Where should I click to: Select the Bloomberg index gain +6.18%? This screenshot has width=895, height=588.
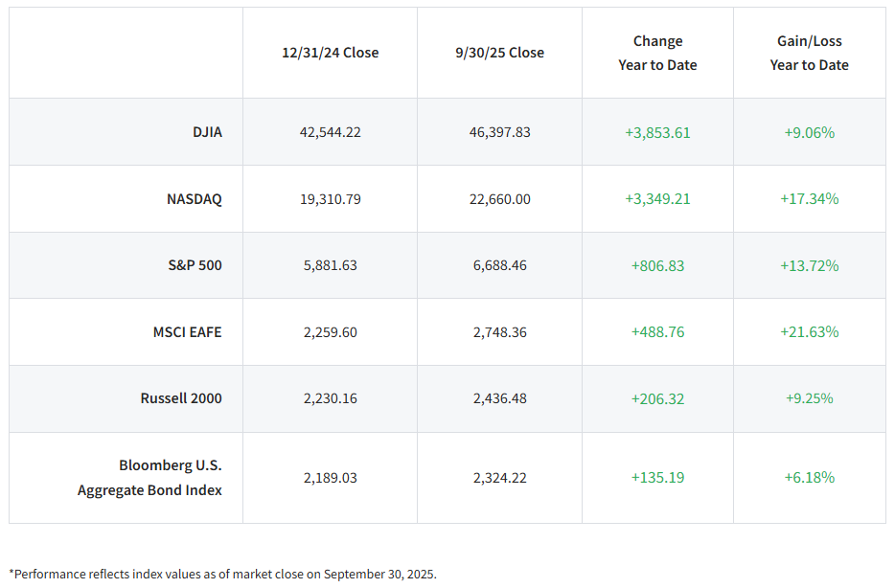(x=809, y=477)
